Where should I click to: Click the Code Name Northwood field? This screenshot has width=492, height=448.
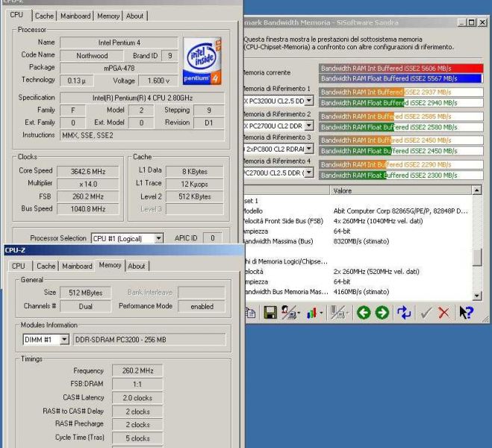point(92,55)
